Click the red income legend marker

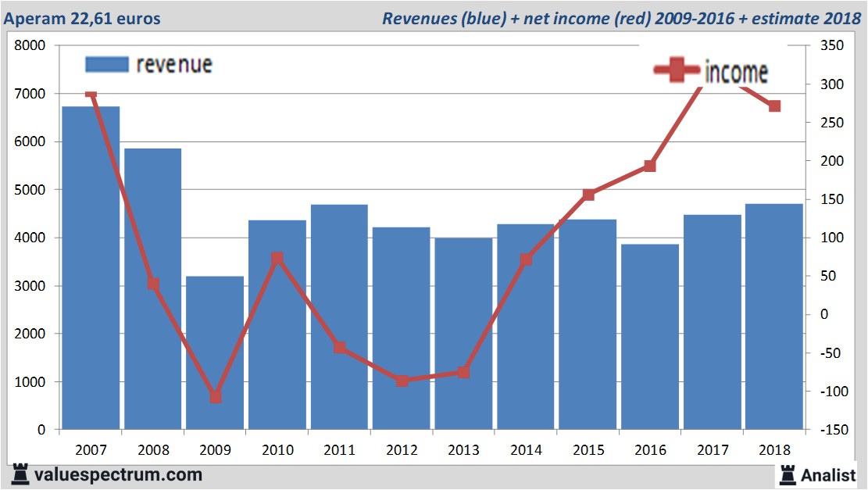click(677, 70)
